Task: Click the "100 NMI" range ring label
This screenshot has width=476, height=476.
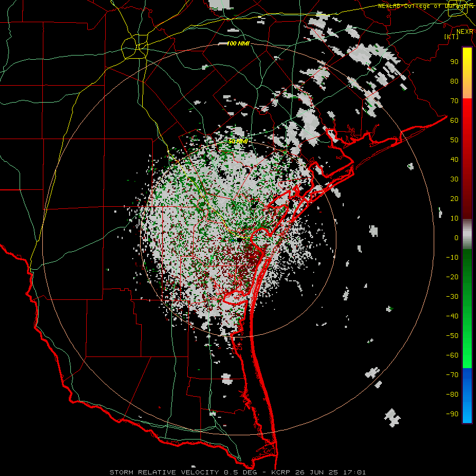Action: 238,44
